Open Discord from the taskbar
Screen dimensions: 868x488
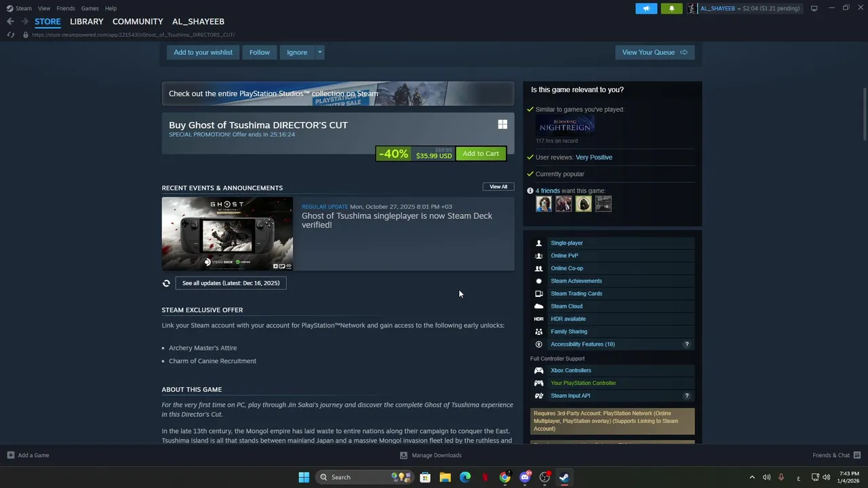tap(525, 477)
